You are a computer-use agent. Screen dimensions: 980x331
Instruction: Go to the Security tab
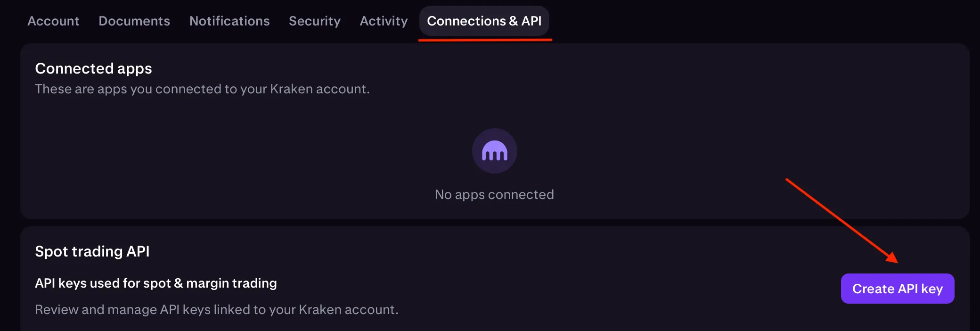point(315,21)
